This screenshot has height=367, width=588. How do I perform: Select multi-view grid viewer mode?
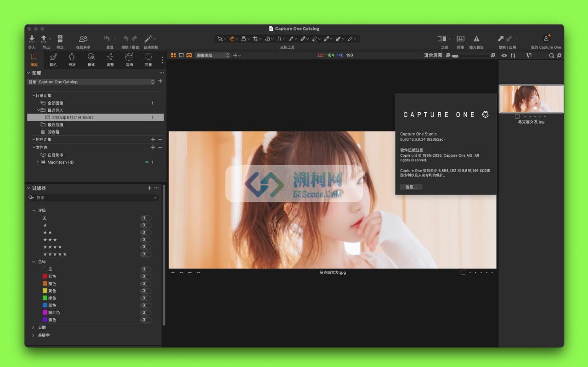click(x=173, y=55)
